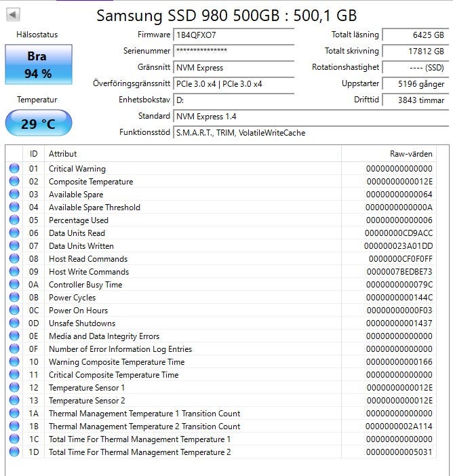The height and width of the screenshot is (476, 453).
Task: Click the status orb for Power Cycles
Action: (x=14, y=297)
